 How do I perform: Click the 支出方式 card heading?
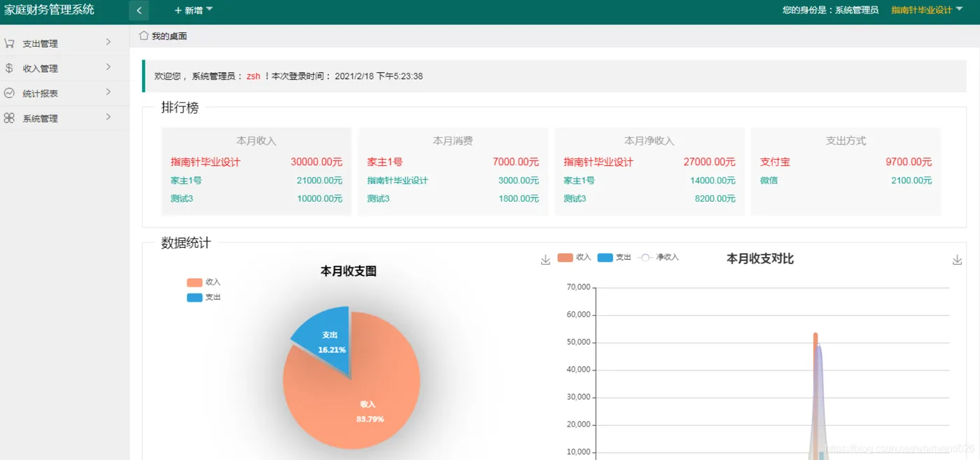[x=846, y=141]
